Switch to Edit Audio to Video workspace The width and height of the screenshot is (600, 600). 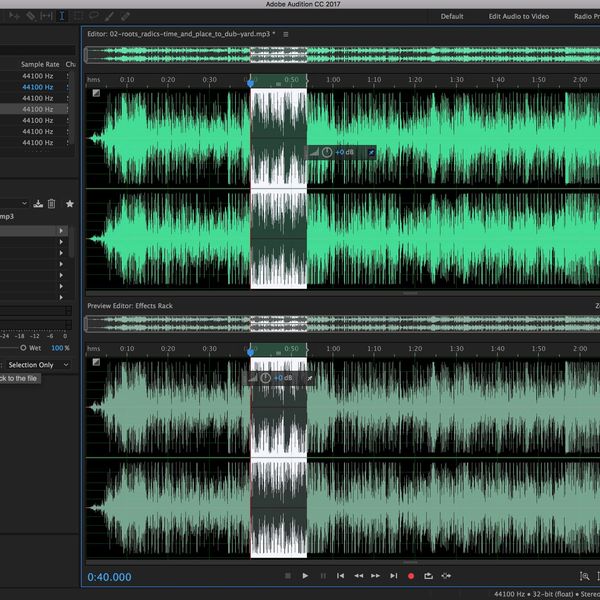coord(518,17)
